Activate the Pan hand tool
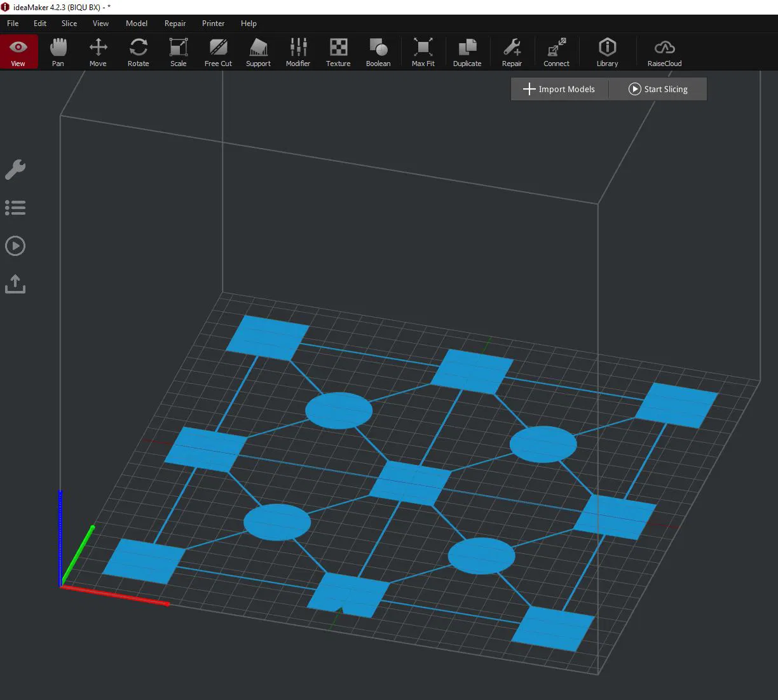 click(x=58, y=51)
